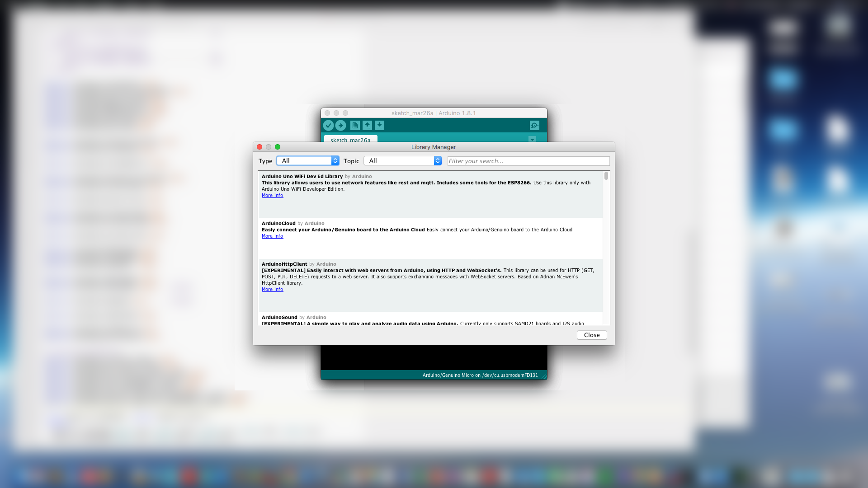Click the Arduino/Genuino Micro status bar text
Image resolution: width=868 pixels, height=488 pixels.
coord(480,375)
